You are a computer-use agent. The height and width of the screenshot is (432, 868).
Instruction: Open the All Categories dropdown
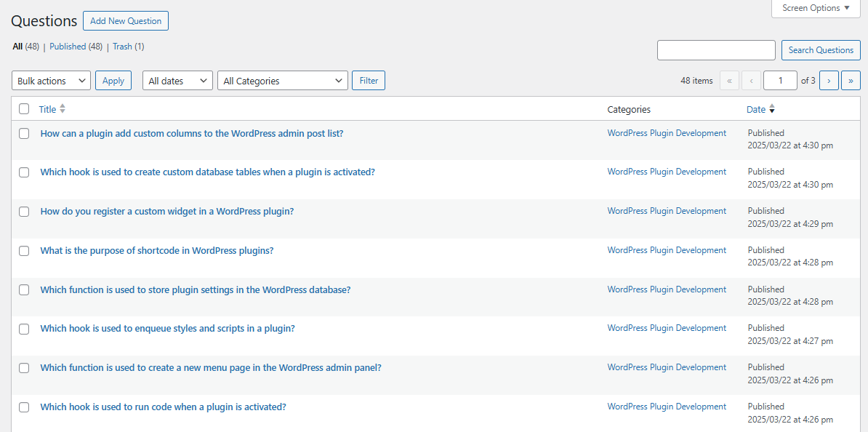point(283,81)
